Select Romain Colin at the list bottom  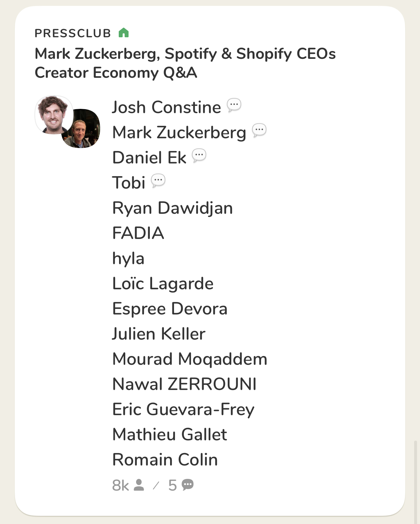165,460
